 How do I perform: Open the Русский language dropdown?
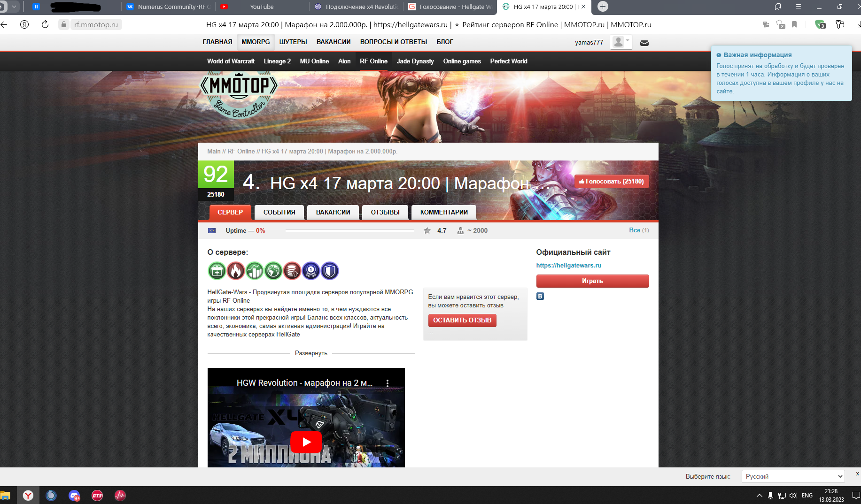click(793, 476)
